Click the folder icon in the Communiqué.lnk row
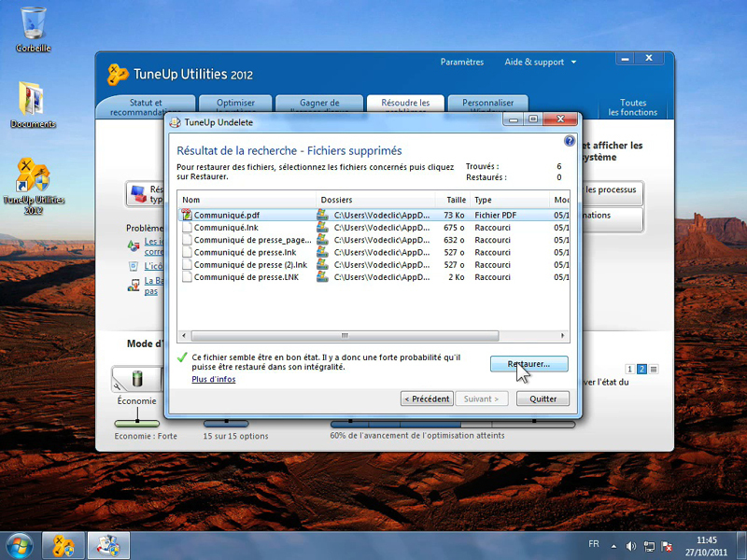The width and height of the screenshot is (747, 560). coord(322,228)
